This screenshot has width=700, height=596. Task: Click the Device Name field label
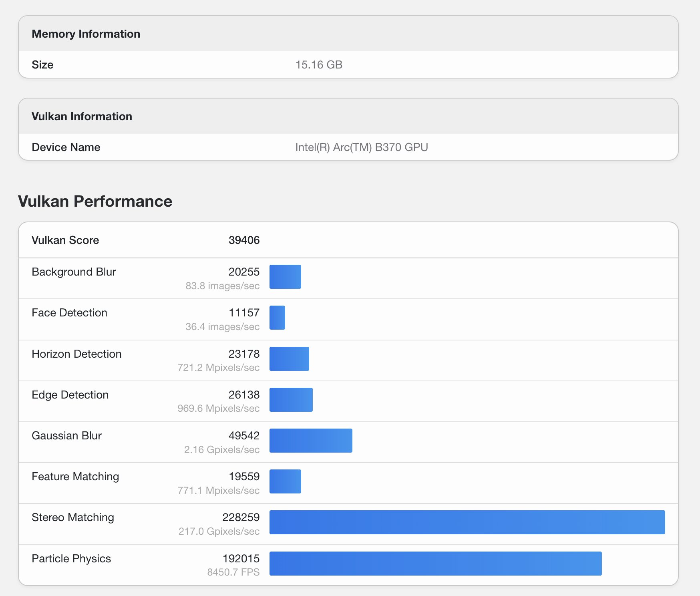pyautogui.click(x=66, y=147)
